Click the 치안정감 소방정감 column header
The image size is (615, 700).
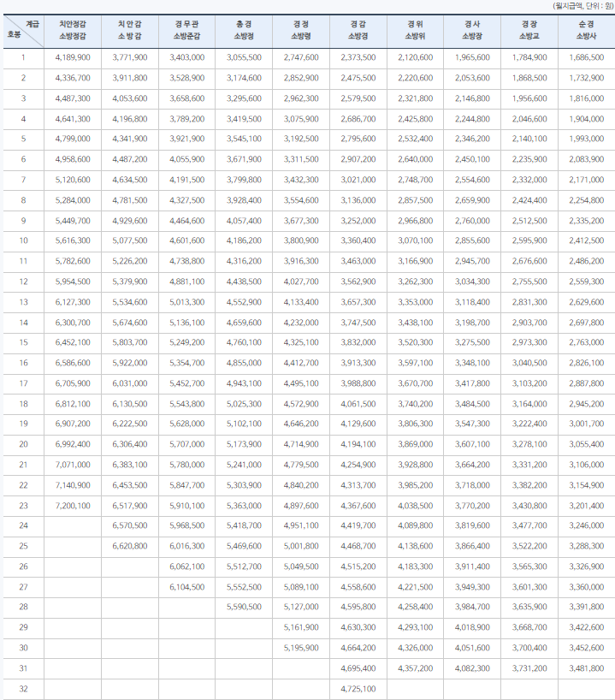point(73,30)
